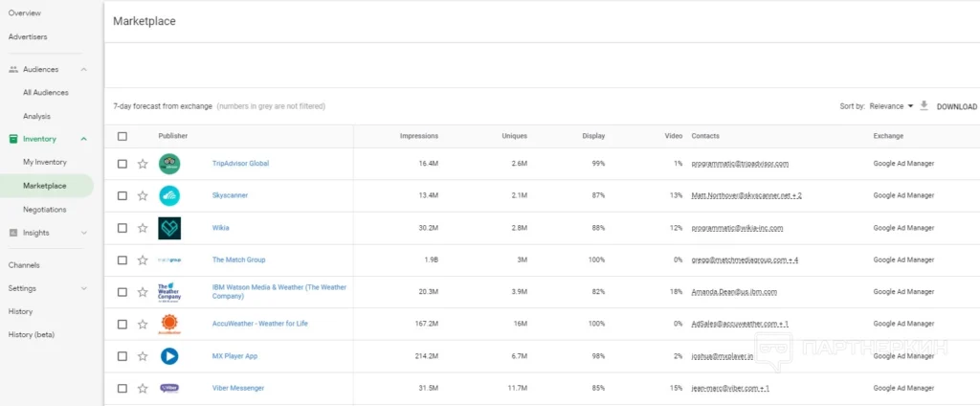
Task: Open AccuWeather - Weather for Life link
Action: pos(260,324)
